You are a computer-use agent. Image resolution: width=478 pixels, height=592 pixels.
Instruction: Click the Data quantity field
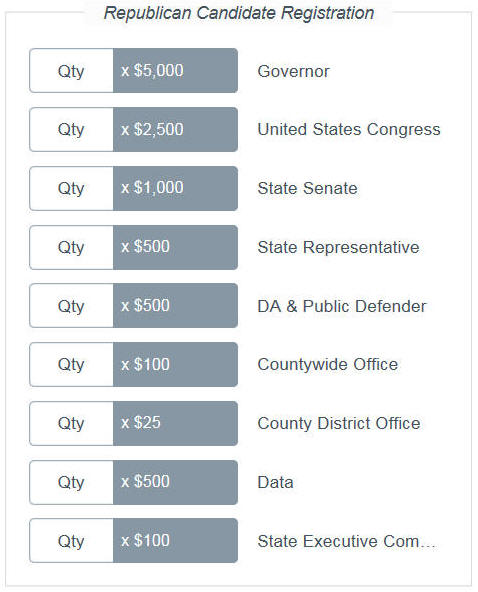point(71,482)
